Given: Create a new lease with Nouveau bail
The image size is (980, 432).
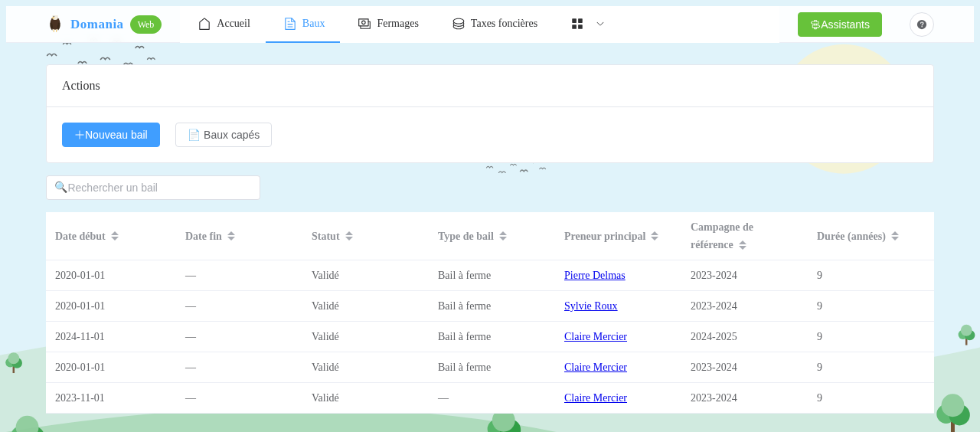Looking at the screenshot, I should pos(111,135).
